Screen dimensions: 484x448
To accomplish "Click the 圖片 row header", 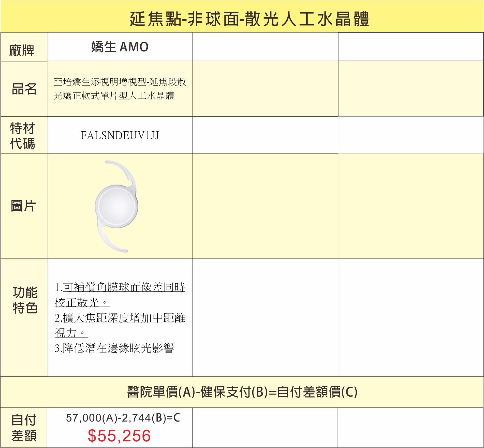I will pos(23,206).
